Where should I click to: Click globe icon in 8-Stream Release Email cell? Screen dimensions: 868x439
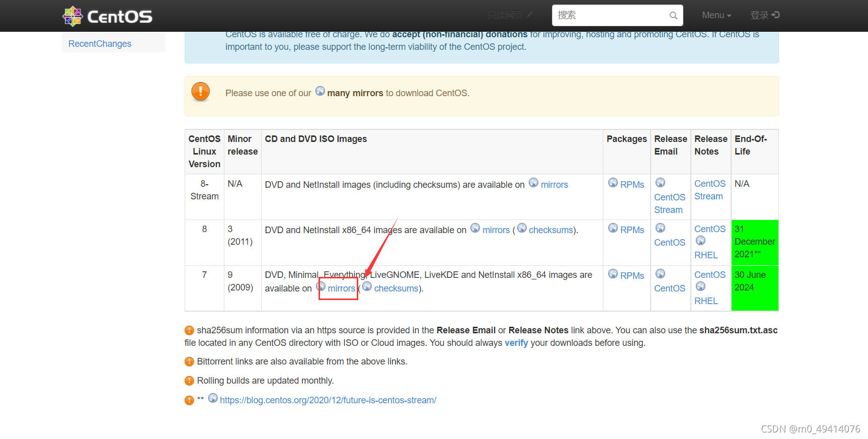tap(660, 183)
